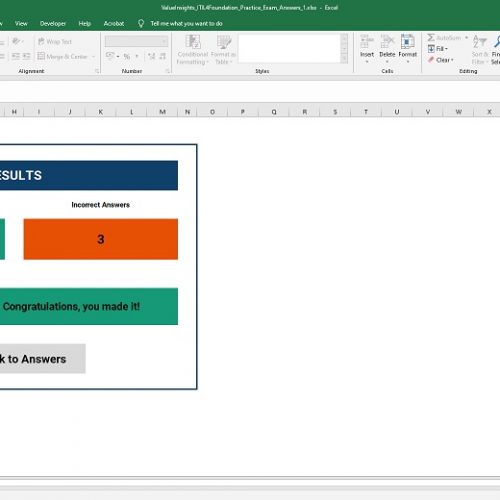Click the Format as Table icon
Screen dimensions: 500x500
pos(224,42)
